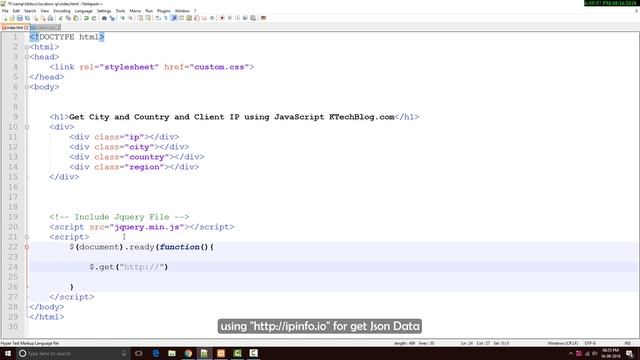Open Find with the binoculars icon
The image size is (640, 360).
[x=104, y=18]
